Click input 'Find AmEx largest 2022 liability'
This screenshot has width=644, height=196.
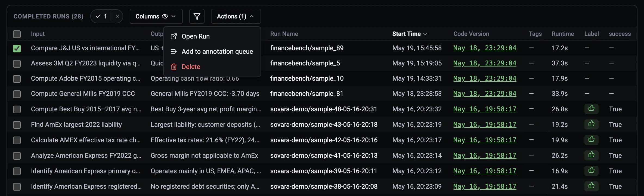point(76,125)
